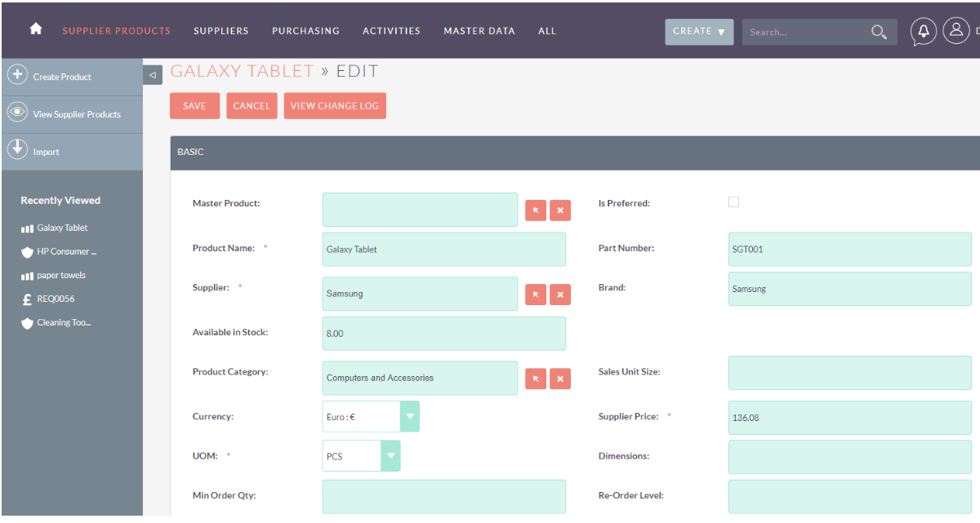
Task: Open Galaxy Tablet in Recently Viewed
Action: (x=62, y=228)
